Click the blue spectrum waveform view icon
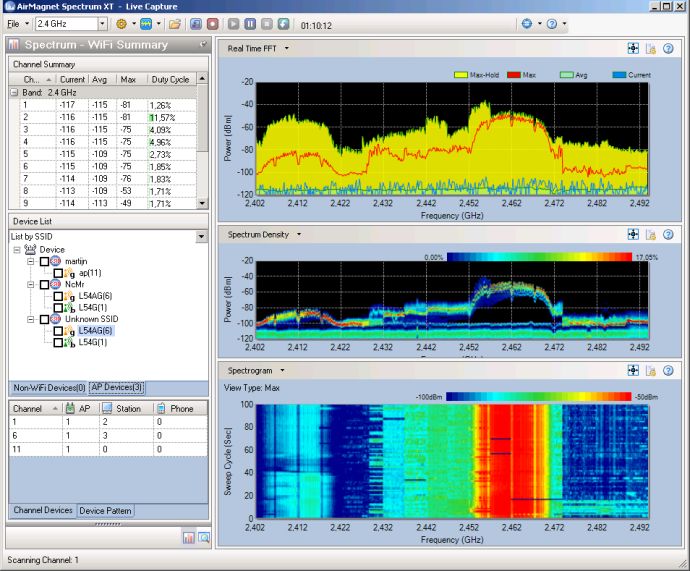 click(146, 24)
